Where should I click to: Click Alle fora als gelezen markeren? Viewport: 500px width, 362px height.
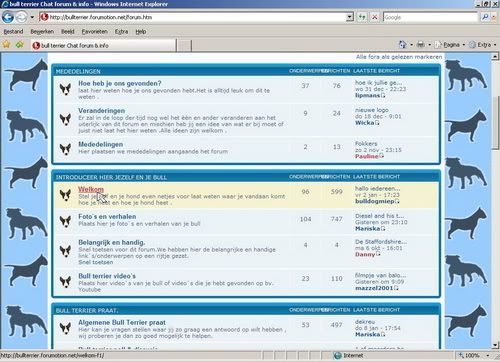click(399, 57)
